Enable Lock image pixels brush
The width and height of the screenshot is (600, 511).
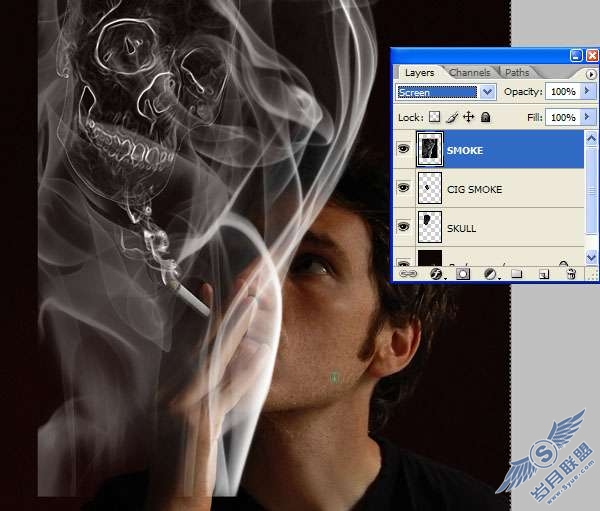[452, 118]
